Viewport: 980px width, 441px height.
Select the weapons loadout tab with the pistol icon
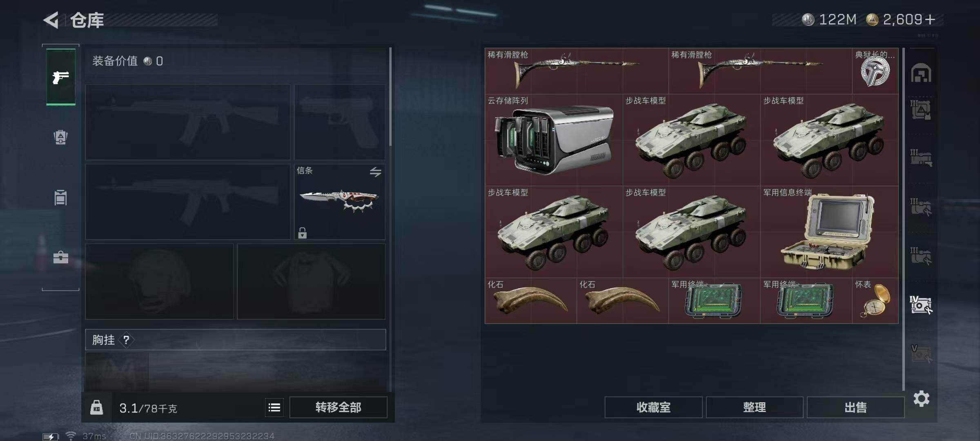pos(61,77)
